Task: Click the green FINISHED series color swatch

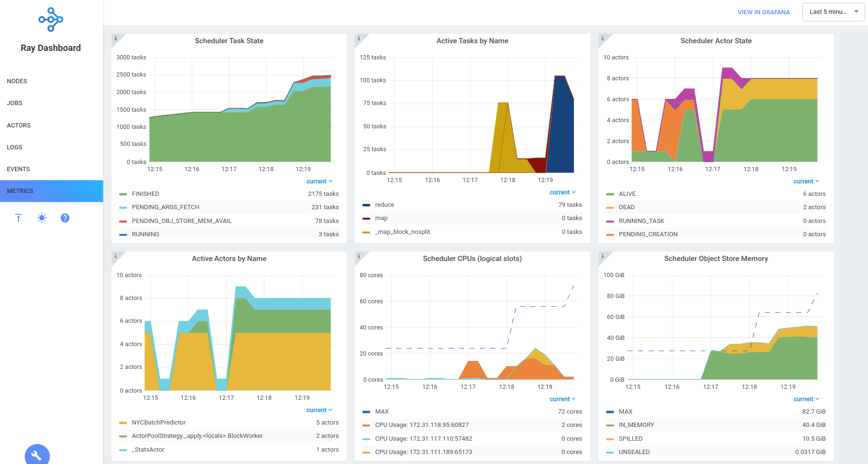Action: (123, 194)
